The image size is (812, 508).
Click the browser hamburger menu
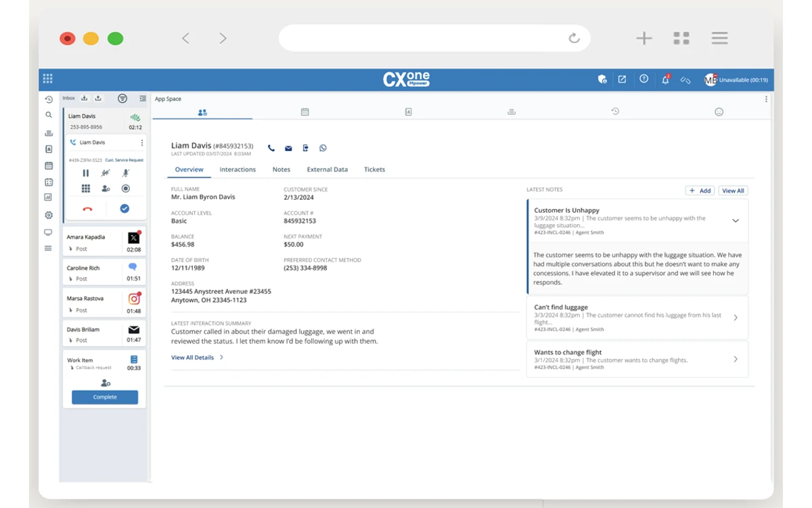click(719, 38)
